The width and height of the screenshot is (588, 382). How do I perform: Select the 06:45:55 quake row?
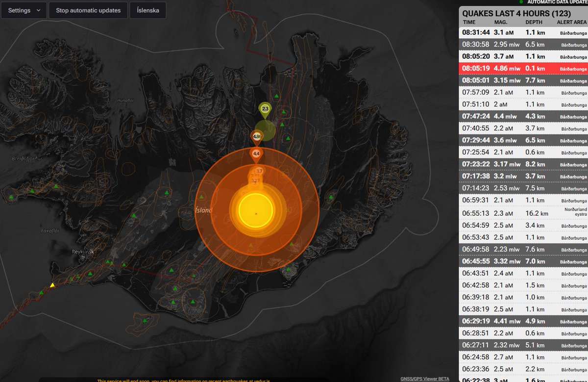point(523,261)
